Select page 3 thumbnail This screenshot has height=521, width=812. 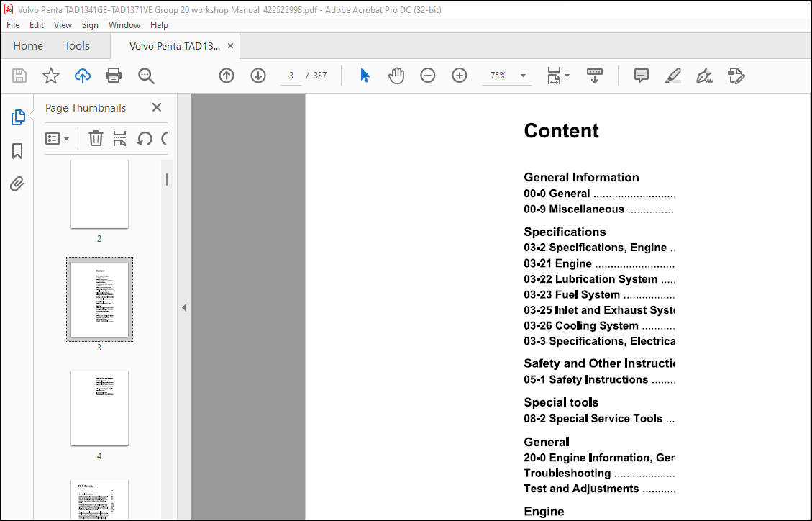tap(99, 299)
